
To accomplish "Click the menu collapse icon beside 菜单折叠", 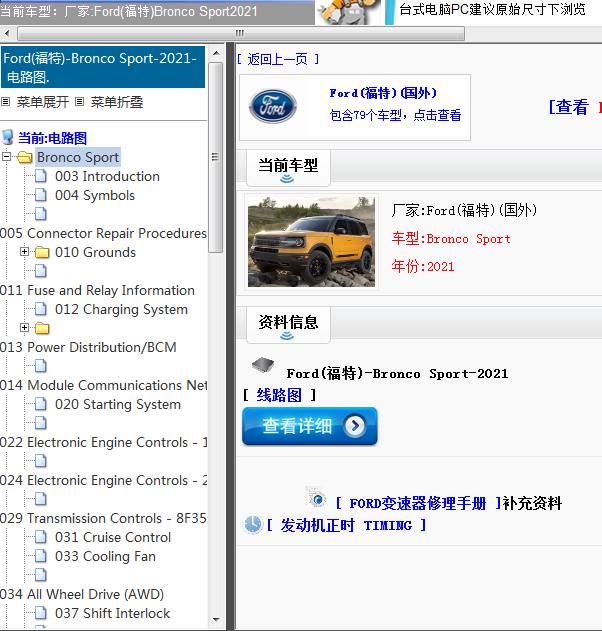I will pos(80,102).
